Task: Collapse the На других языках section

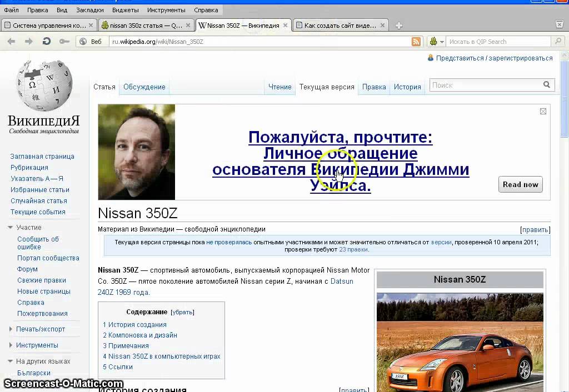Action: click(x=43, y=361)
